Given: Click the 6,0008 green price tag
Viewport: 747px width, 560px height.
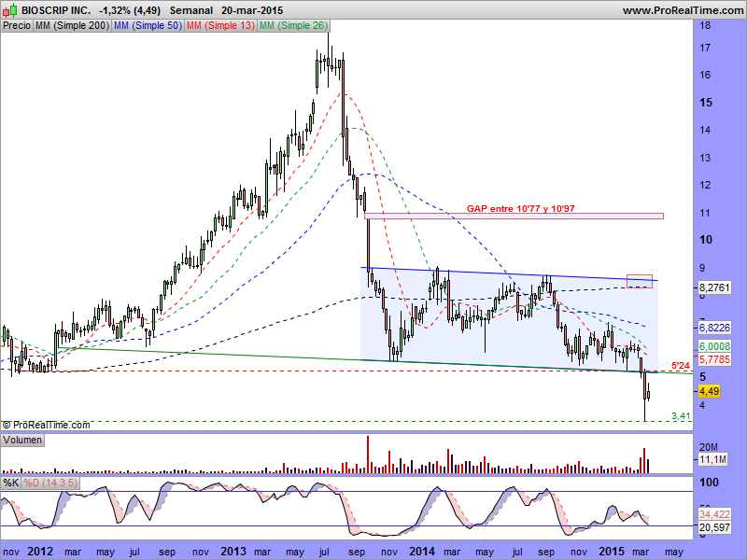Looking at the screenshot, I should tap(714, 346).
